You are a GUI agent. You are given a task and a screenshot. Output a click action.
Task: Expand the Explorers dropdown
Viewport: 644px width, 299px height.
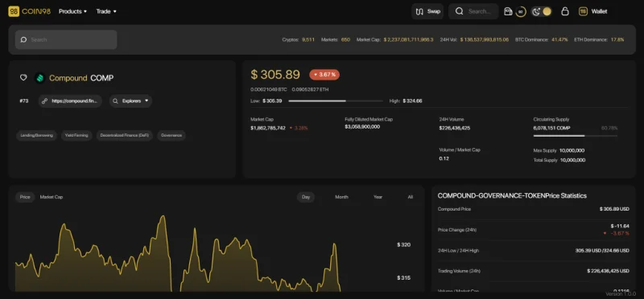(x=130, y=101)
